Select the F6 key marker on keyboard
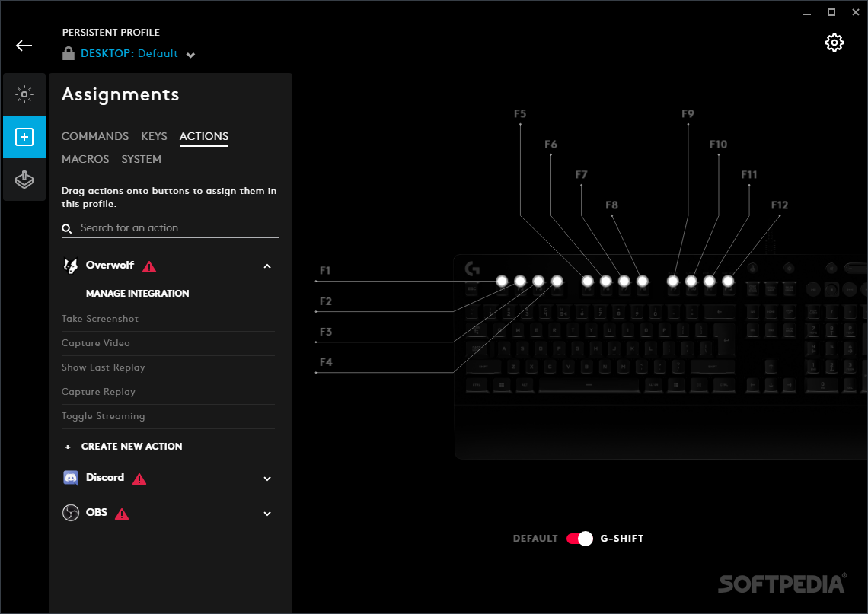Image resolution: width=868 pixels, height=614 pixels. point(605,281)
